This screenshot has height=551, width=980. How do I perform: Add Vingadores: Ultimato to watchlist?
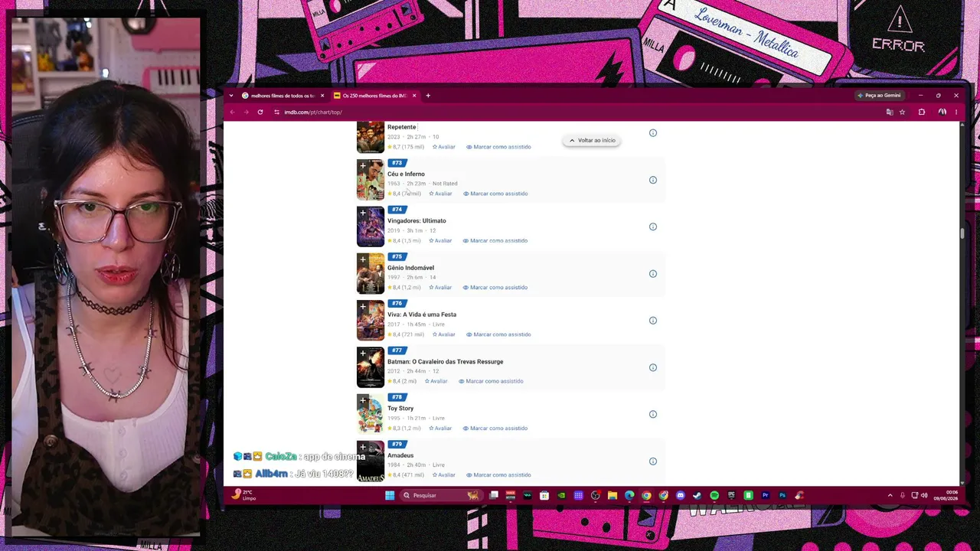tap(363, 213)
